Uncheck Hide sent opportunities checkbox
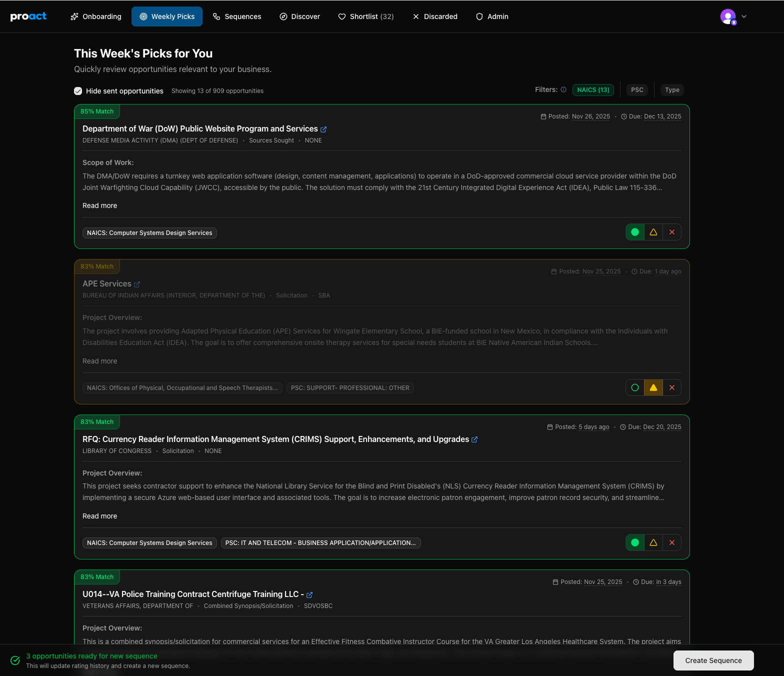The height and width of the screenshot is (676, 784). [78, 91]
